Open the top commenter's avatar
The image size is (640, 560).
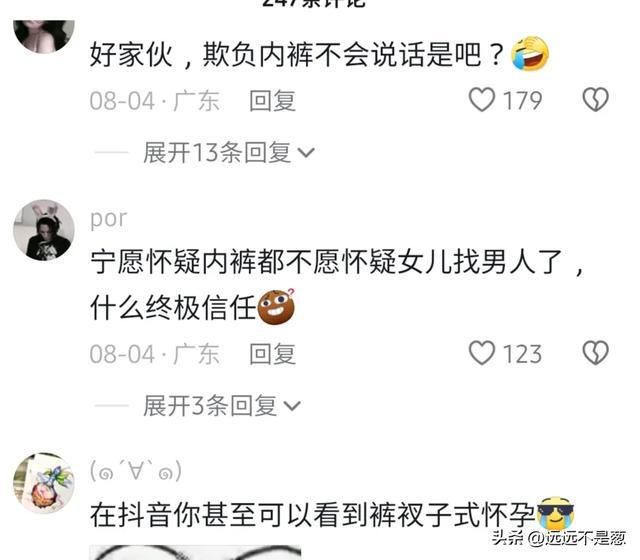[x=44, y=35]
